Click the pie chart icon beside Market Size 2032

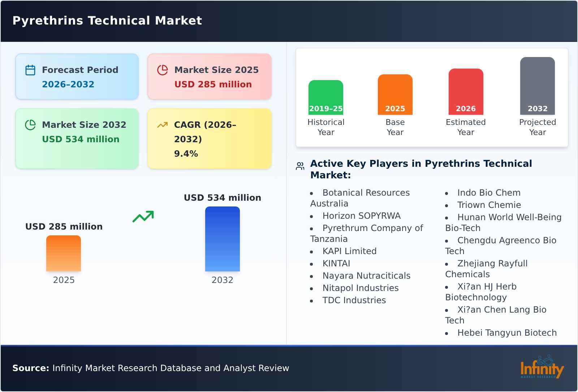pos(30,125)
